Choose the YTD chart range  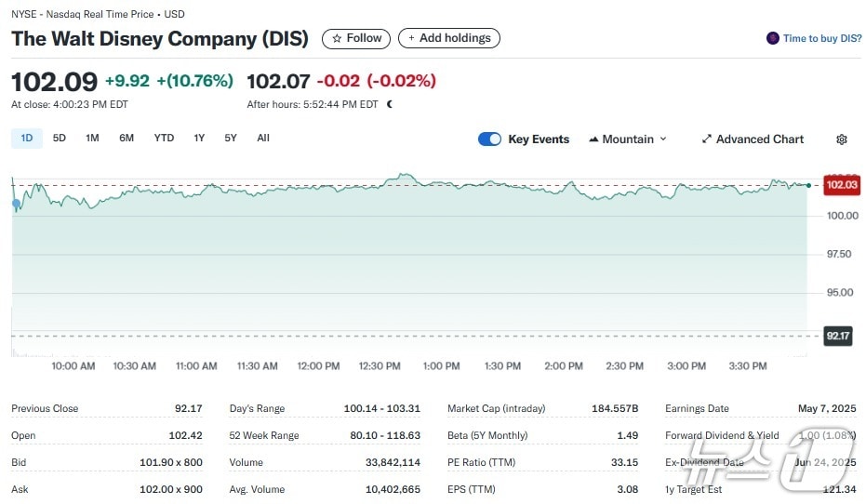coord(164,138)
